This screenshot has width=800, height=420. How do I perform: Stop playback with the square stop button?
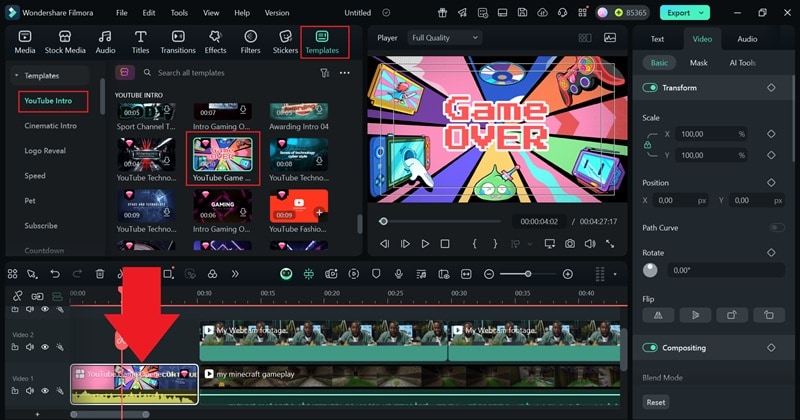[x=445, y=244]
